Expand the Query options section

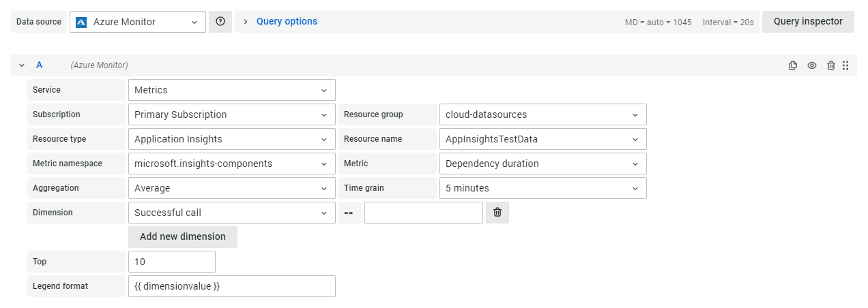(x=286, y=22)
